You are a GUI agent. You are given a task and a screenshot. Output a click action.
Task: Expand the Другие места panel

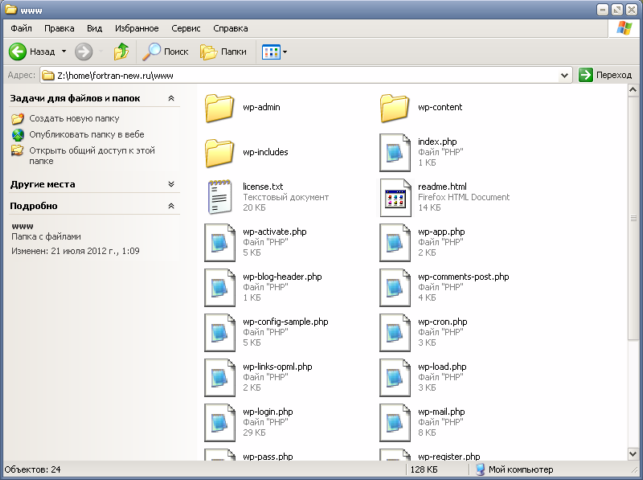(x=171, y=184)
